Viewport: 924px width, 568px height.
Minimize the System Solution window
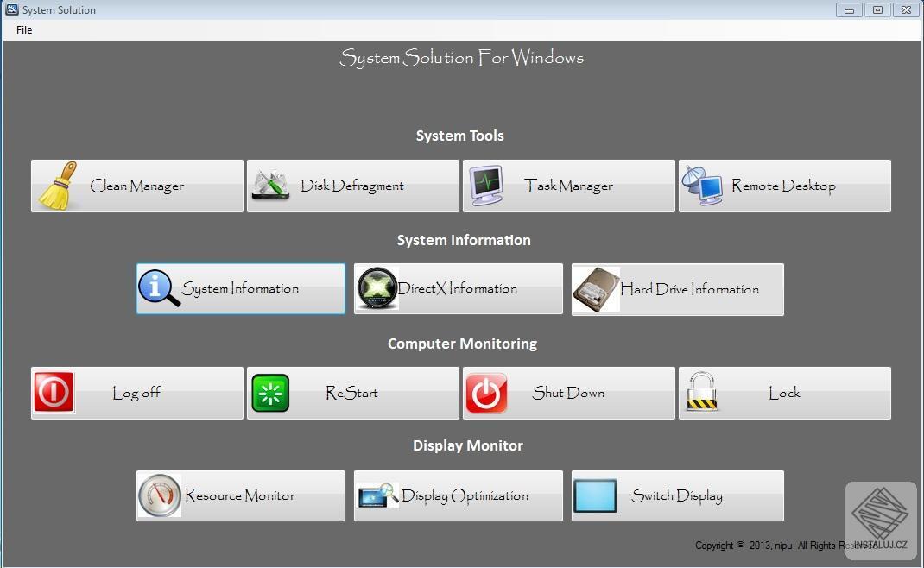click(847, 9)
